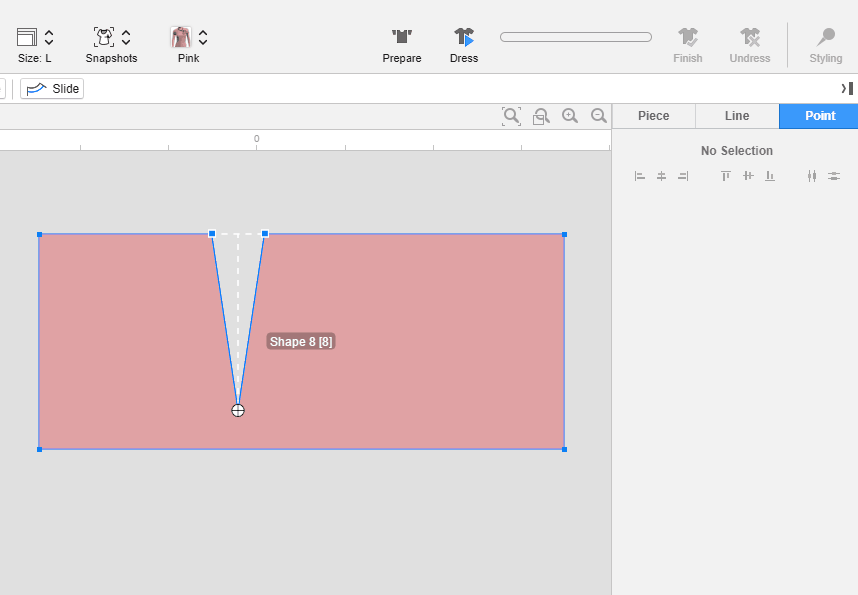Click the distribute horizontally icon

[x=812, y=176]
